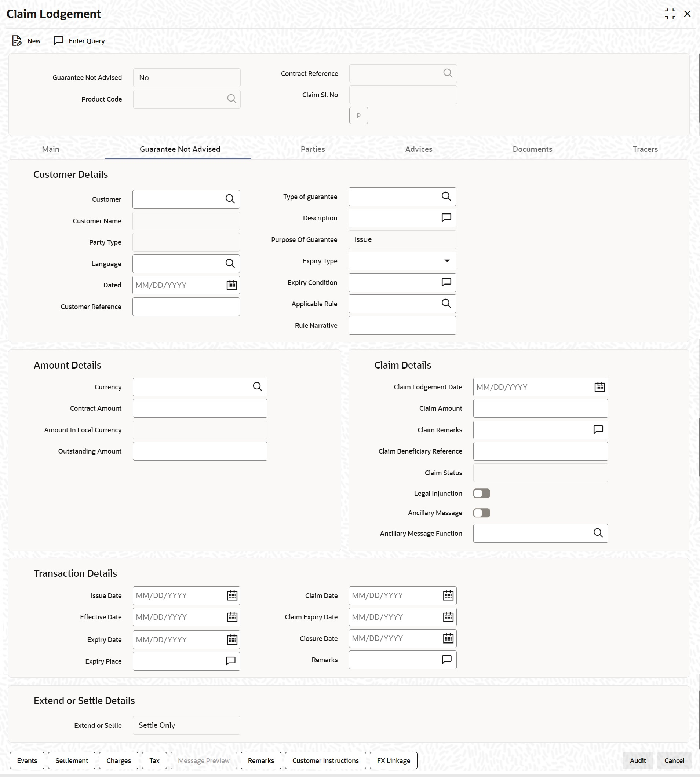Switch to the Parties tab
The width and height of the screenshot is (700, 777).
pos(313,149)
